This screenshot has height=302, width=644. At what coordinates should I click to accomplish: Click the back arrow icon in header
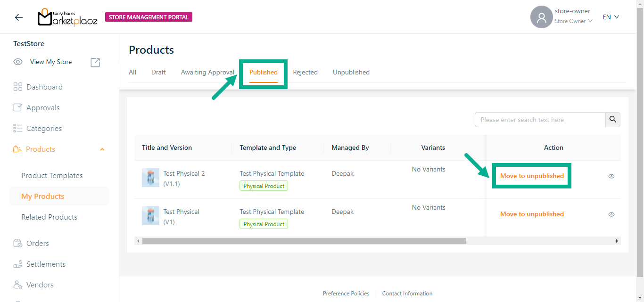tap(18, 17)
